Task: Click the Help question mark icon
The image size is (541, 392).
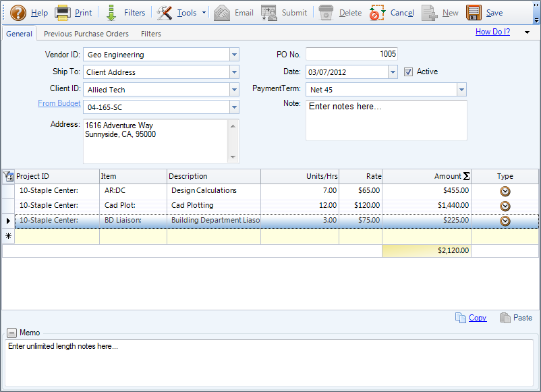Action: tap(18, 13)
